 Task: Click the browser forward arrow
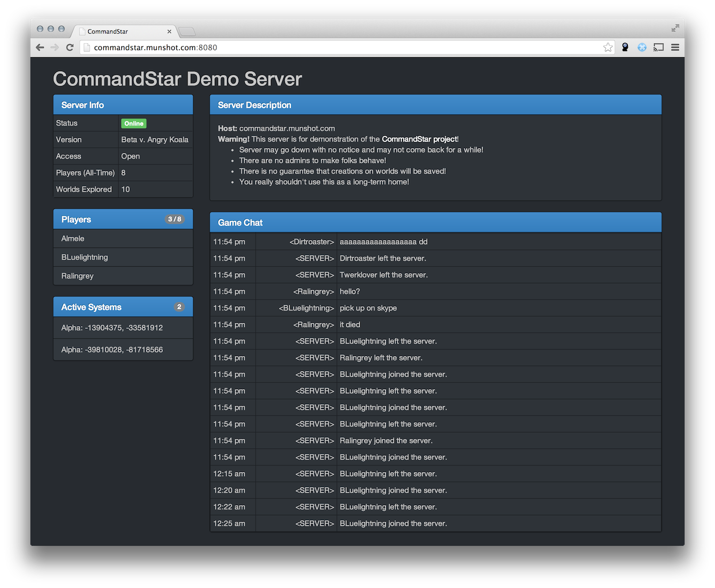[x=55, y=48]
